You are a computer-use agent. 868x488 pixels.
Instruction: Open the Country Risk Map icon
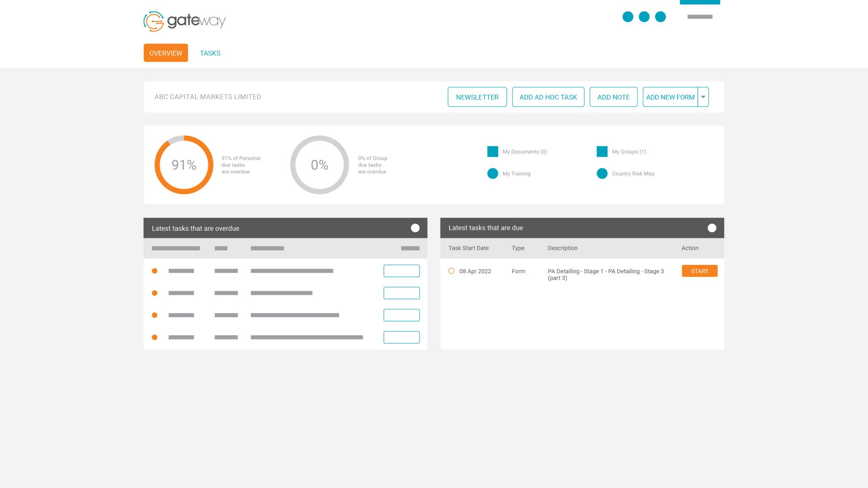[602, 174]
